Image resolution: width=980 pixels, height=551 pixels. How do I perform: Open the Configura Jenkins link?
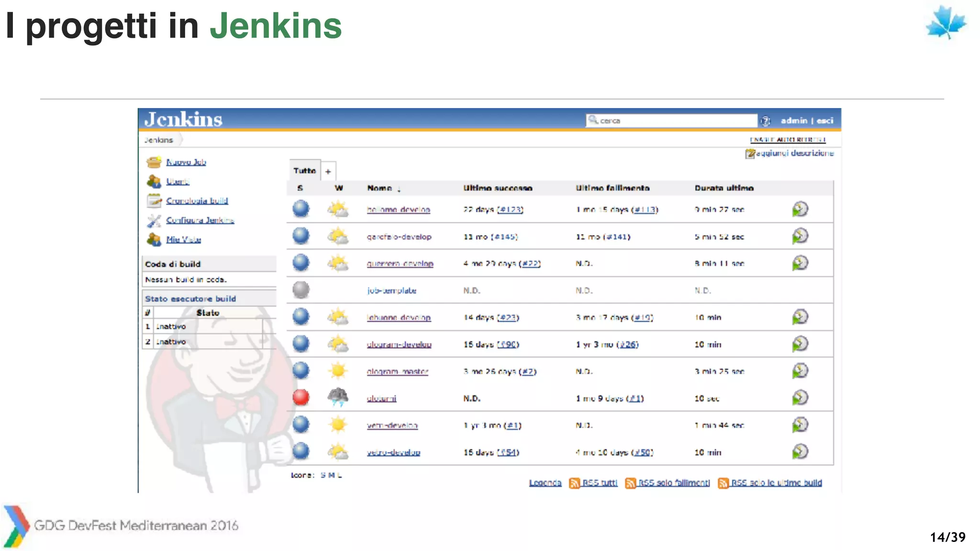[200, 220]
